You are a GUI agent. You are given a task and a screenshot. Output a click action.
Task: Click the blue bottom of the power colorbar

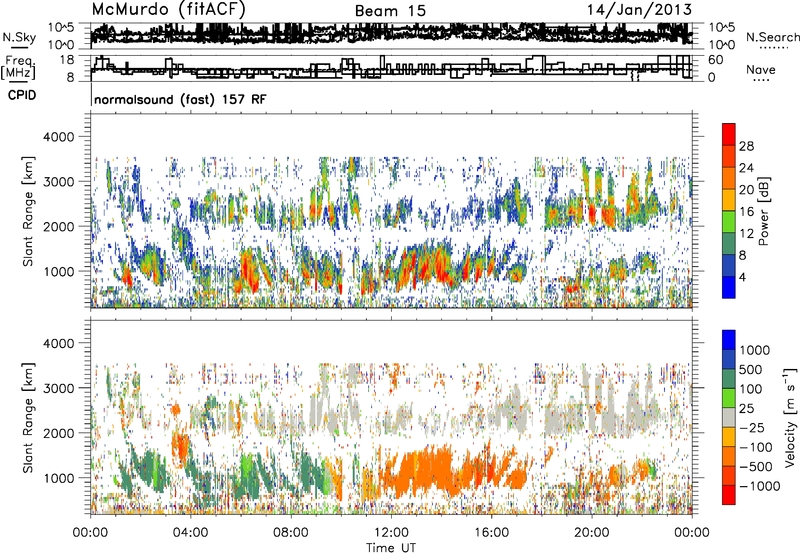click(x=729, y=287)
